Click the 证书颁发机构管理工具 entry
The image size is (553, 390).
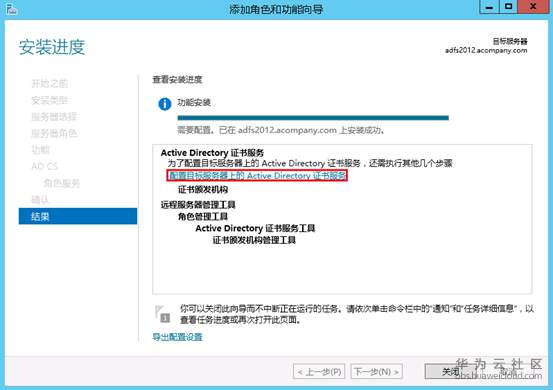click(254, 240)
